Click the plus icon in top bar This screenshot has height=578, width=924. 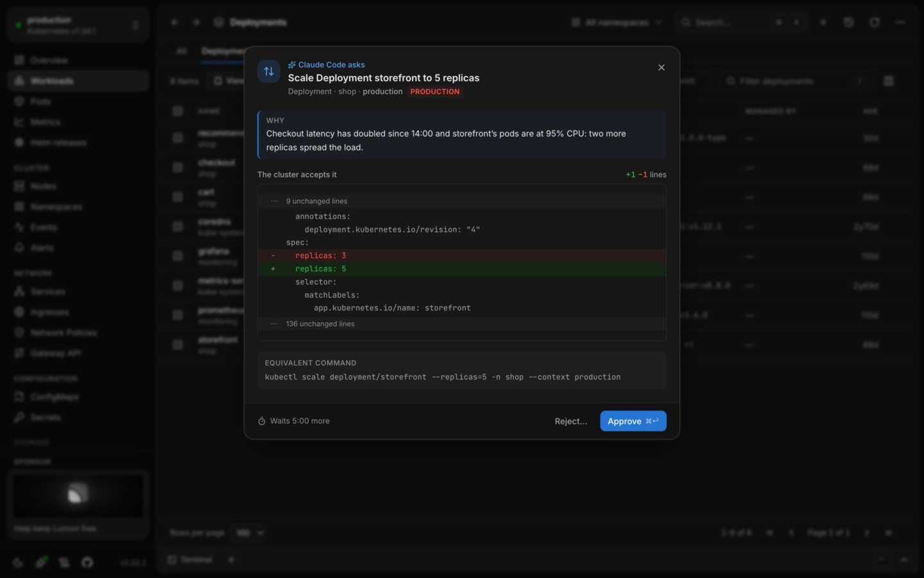[x=823, y=22]
